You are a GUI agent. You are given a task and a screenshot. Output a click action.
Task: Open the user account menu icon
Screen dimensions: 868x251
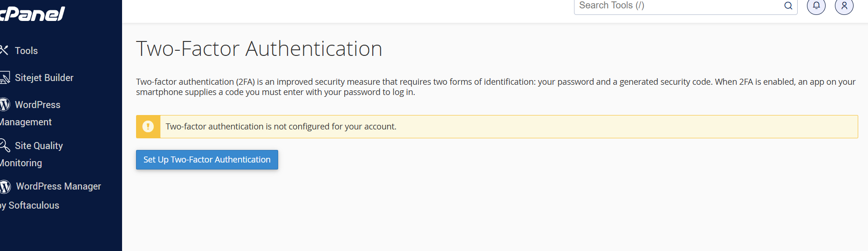pos(844,6)
